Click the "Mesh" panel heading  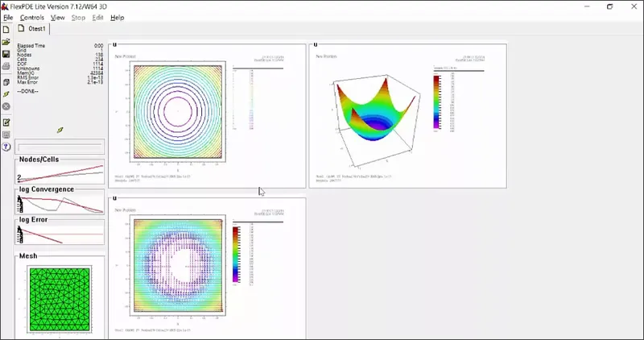coord(28,255)
